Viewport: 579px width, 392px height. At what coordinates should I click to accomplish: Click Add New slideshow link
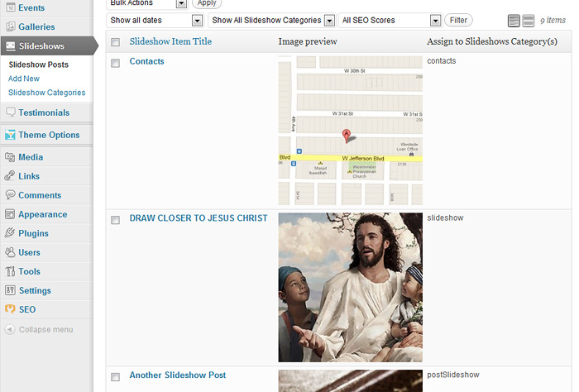pyautogui.click(x=24, y=79)
